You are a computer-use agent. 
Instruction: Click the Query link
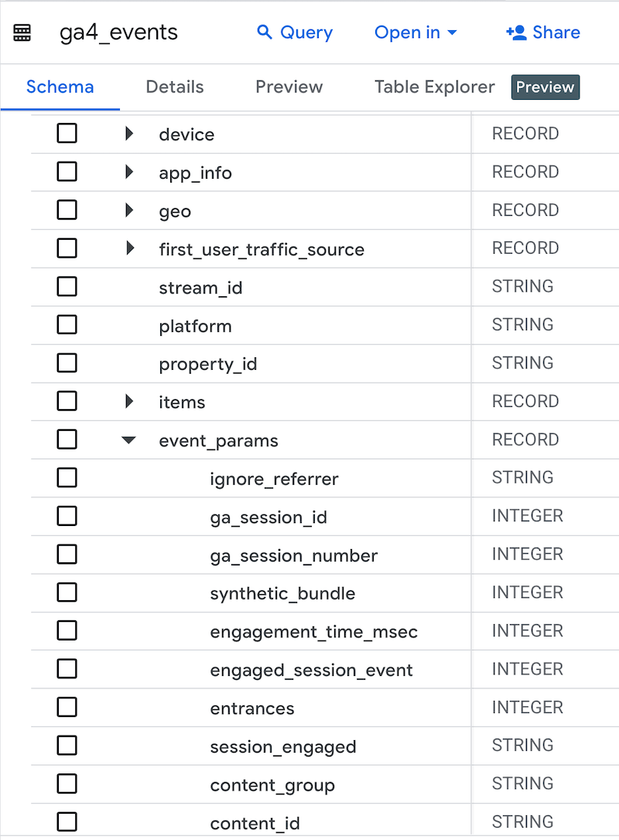click(x=306, y=32)
